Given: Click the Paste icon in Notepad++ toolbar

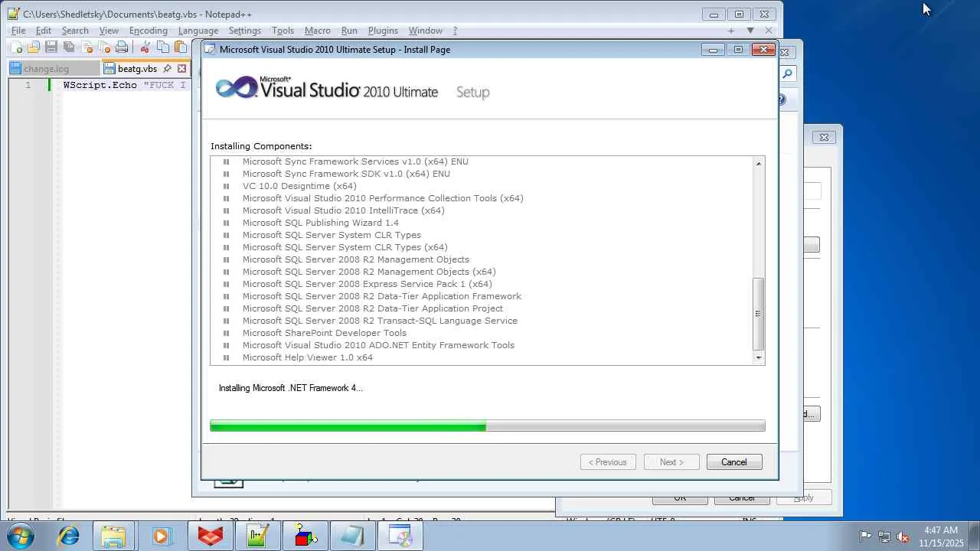Looking at the screenshot, I should [181, 47].
